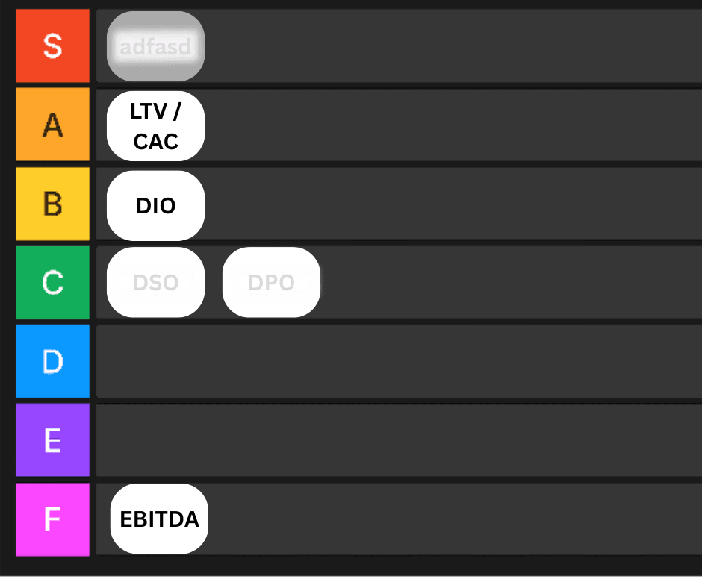Click empty space in the B tier row

point(452,204)
